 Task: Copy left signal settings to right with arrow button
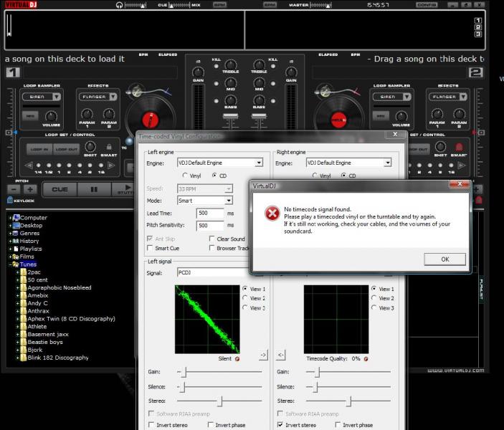(263, 355)
